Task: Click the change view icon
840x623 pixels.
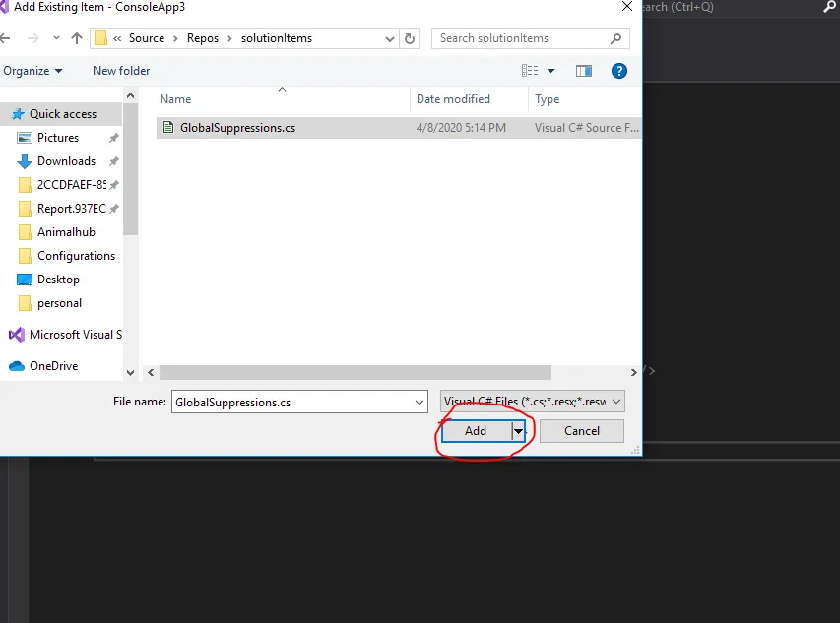Action: pos(530,71)
